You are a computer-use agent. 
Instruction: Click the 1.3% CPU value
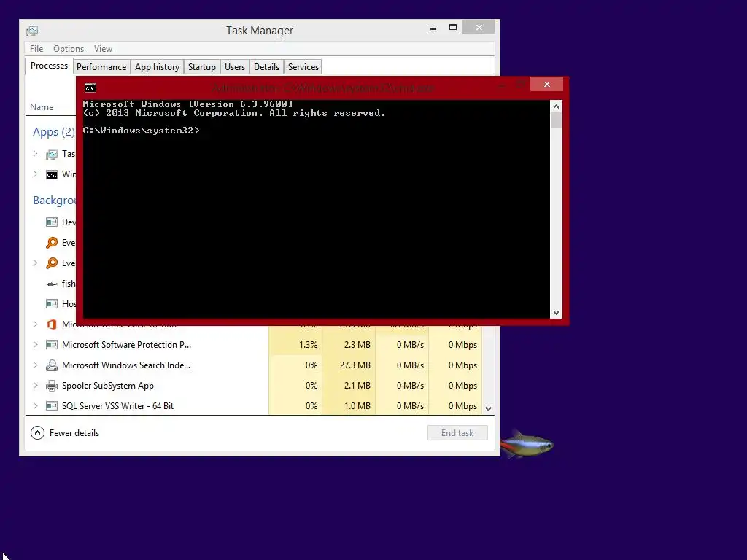coord(309,345)
